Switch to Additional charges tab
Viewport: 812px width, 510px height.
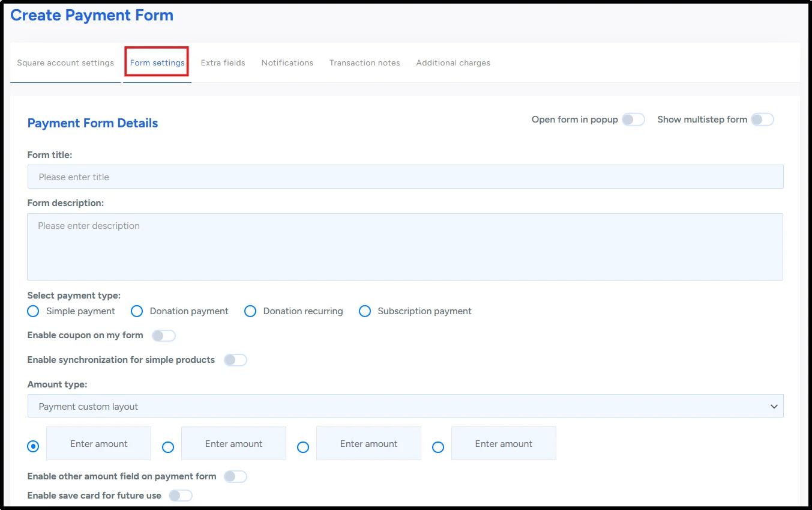pos(453,62)
